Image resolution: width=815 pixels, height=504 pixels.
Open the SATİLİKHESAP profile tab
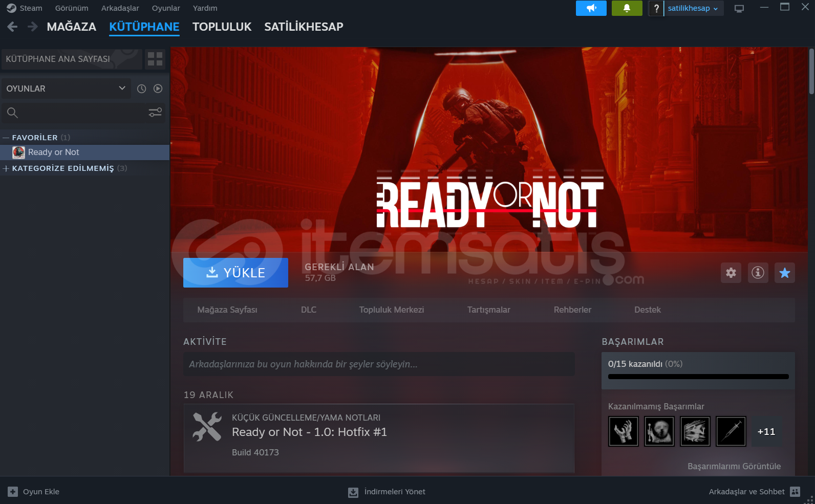(x=304, y=27)
